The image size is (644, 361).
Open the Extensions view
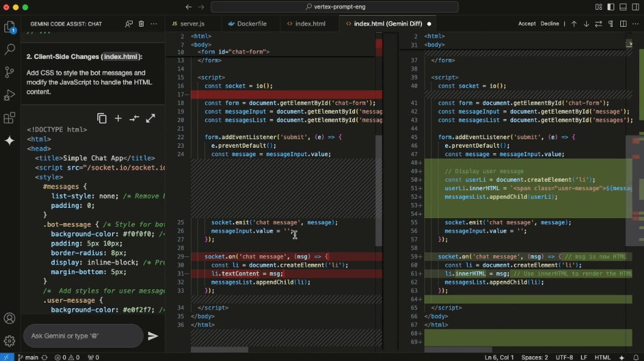coord(9,118)
